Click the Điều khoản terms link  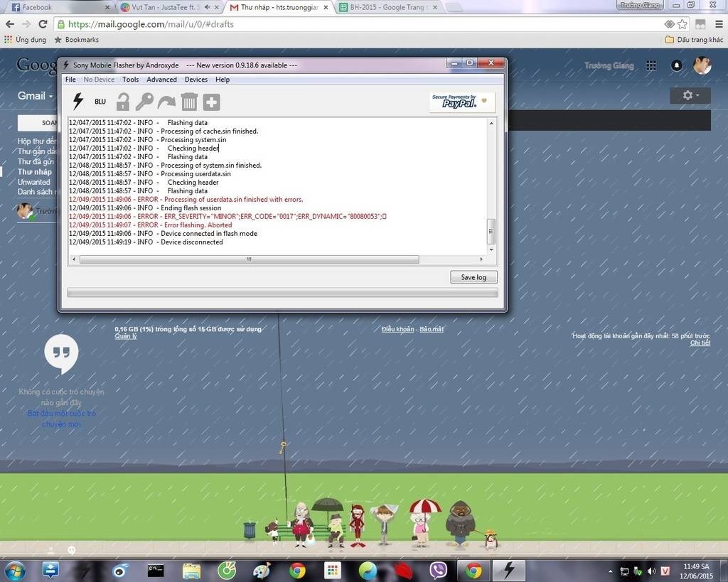(397, 329)
